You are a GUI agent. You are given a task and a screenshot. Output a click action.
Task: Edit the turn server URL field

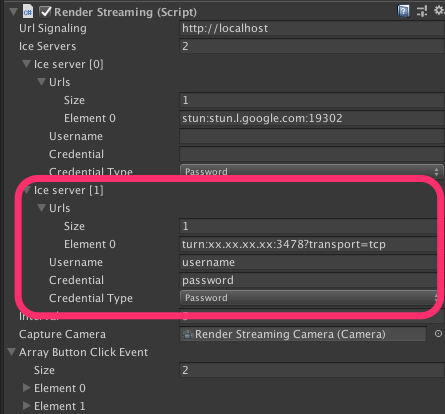click(x=308, y=244)
